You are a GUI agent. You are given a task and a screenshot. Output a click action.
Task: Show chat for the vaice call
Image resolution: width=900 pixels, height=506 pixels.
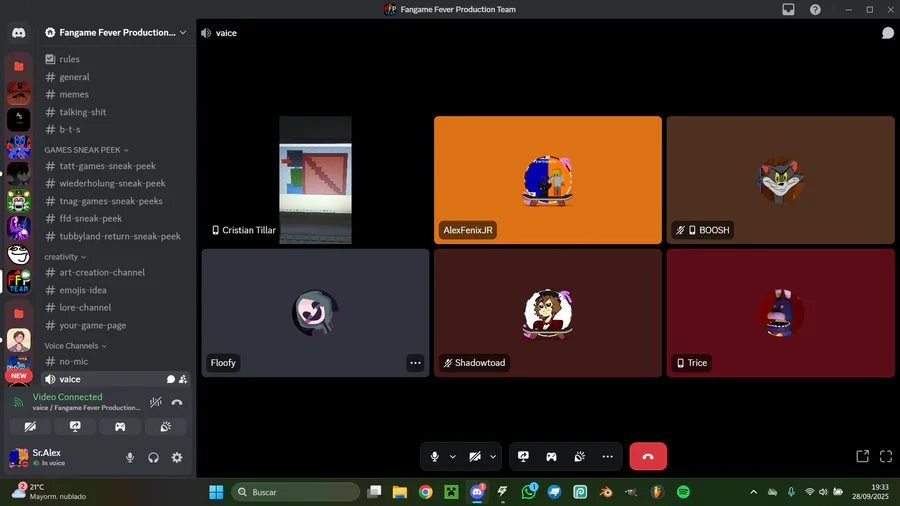click(887, 33)
